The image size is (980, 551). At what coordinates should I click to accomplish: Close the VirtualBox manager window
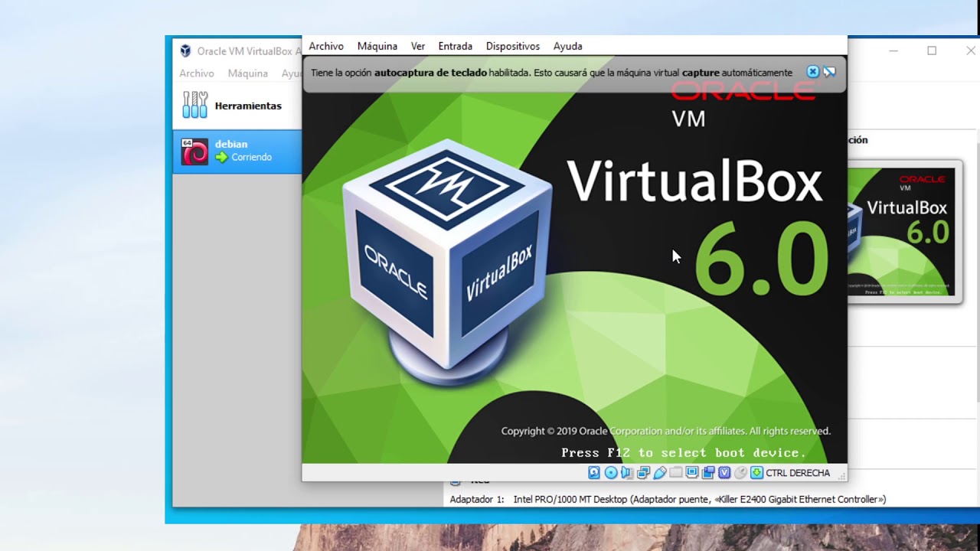point(970,51)
